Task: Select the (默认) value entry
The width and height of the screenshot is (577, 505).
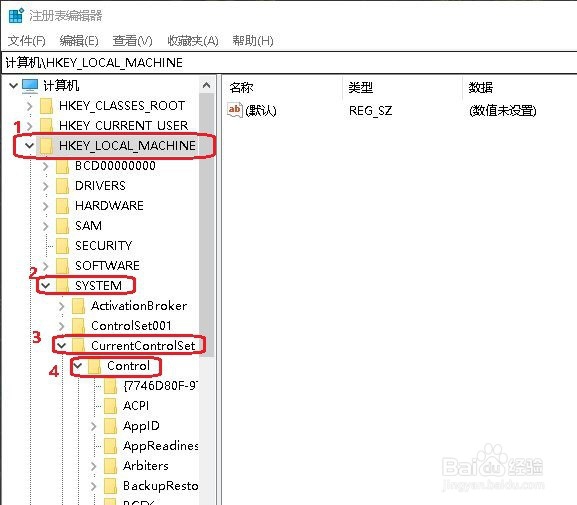Action: 261,110
